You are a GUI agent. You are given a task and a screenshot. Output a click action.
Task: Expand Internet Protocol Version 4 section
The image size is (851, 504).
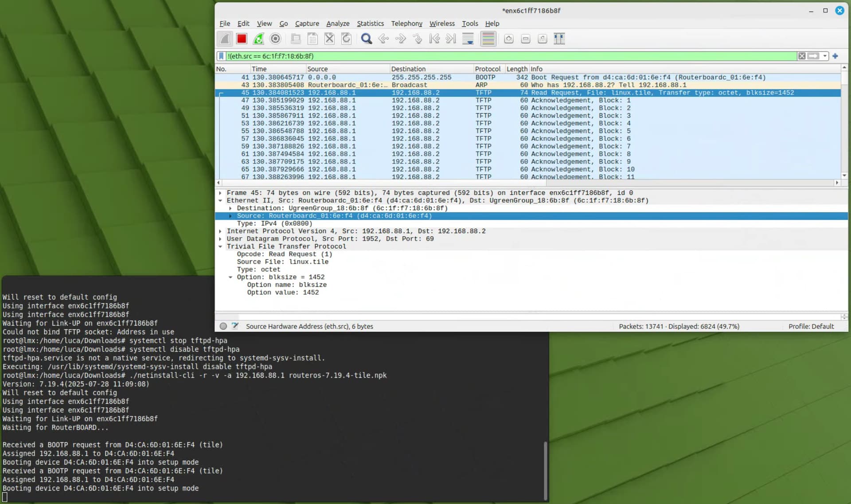coord(220,231)
